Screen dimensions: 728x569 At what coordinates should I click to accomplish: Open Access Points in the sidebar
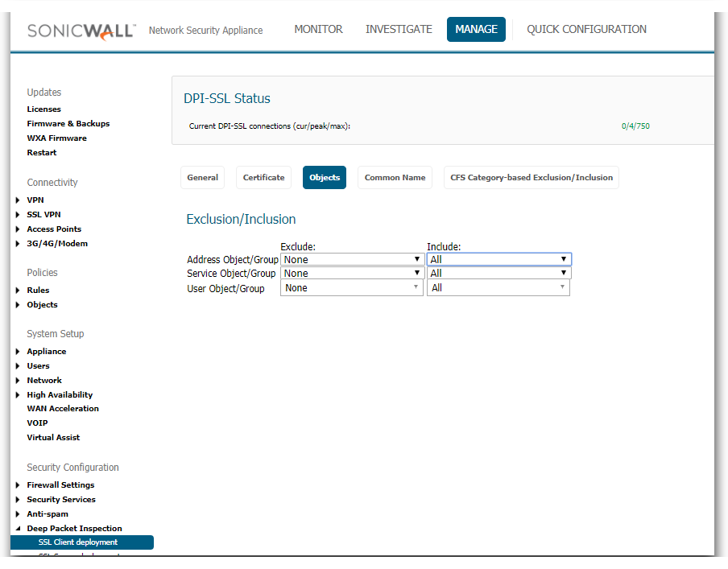pos(54,229)
